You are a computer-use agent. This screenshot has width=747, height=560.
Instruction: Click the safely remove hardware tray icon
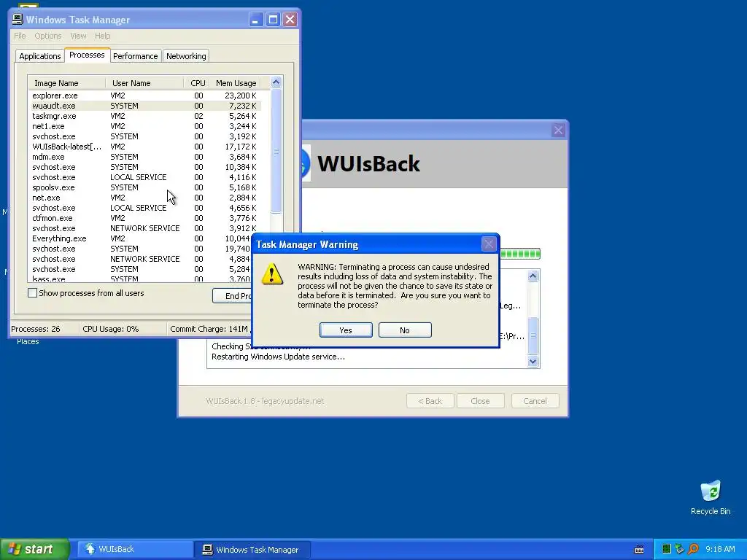pos(679,549)
